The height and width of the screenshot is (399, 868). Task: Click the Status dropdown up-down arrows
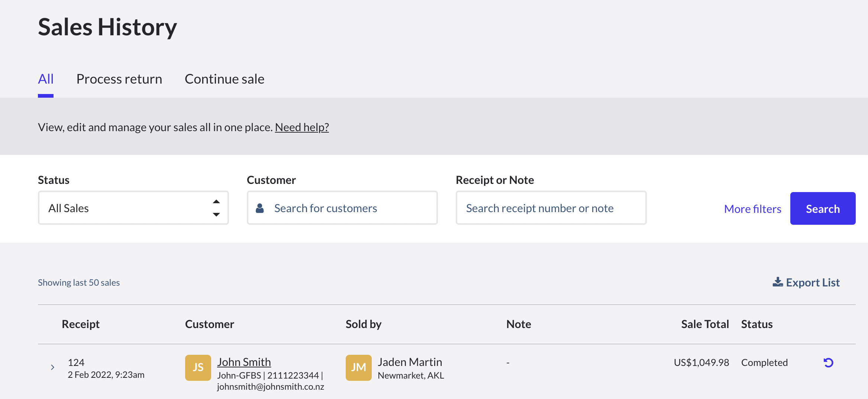pos(216,208)
